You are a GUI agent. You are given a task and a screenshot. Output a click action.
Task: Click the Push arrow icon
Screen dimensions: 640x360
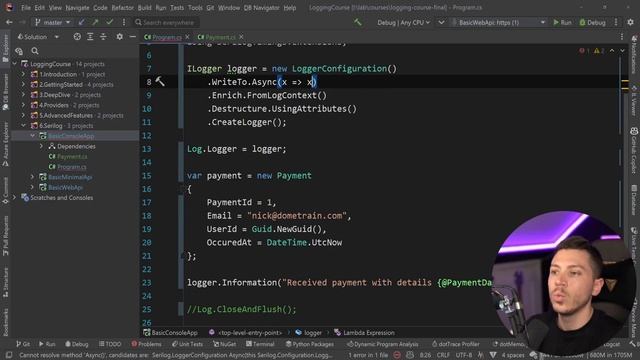pos(96,22)
